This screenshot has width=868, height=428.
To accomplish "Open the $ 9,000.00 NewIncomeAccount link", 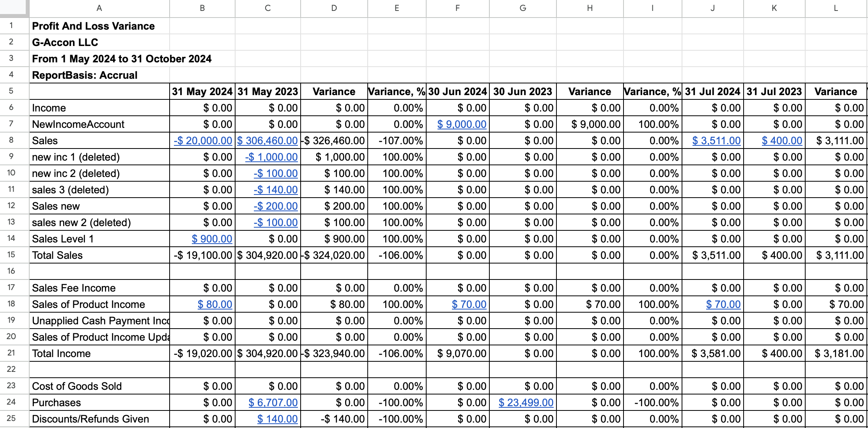I will (x=462, y=124).
